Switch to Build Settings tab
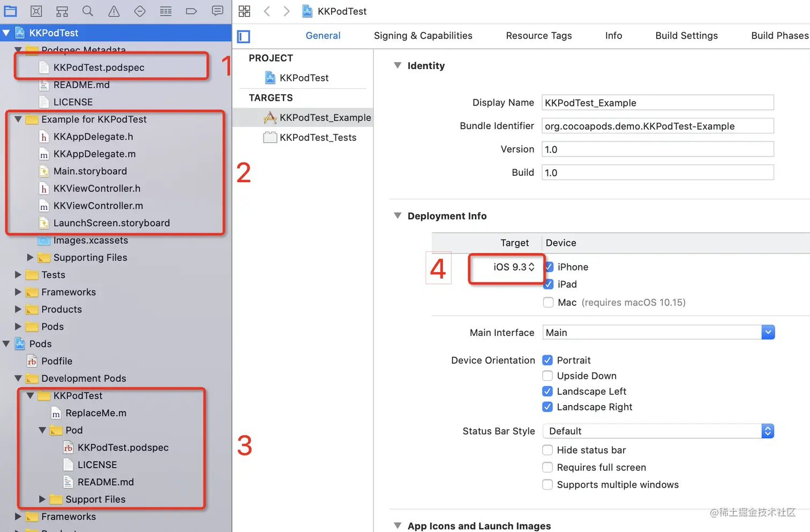This screenshot has height=532, width=810. (x=686, y=35)
